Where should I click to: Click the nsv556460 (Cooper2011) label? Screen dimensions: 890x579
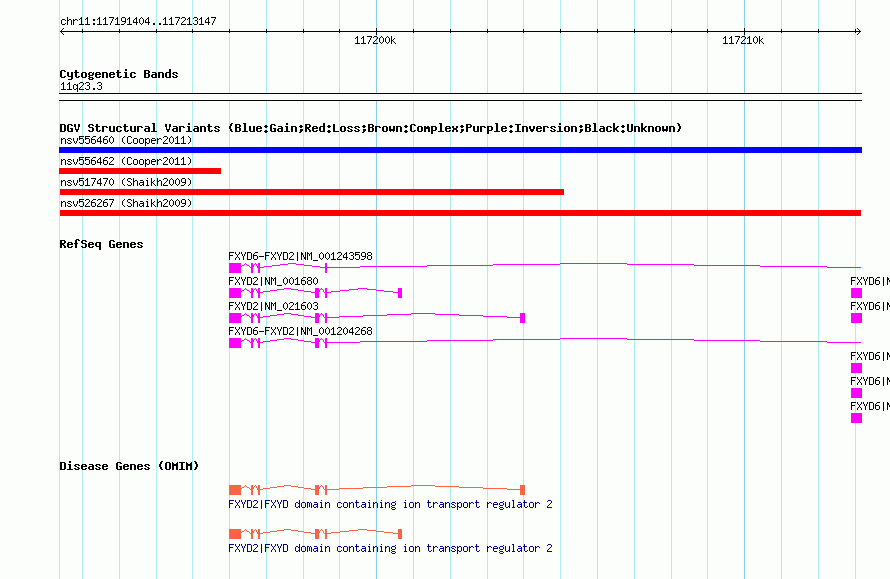point(126,140)
